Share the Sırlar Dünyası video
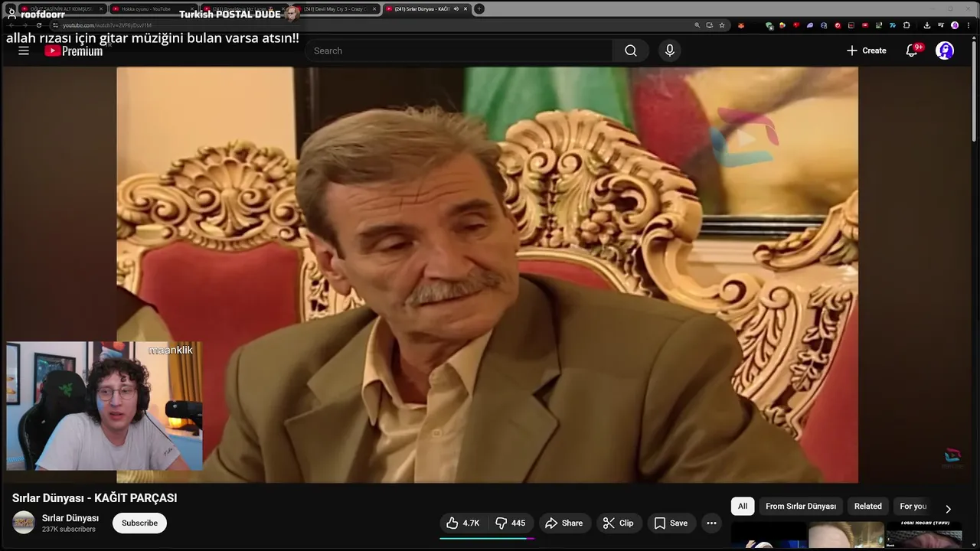This screenshot has width=980, height=551. pyautogui.click(x=563, y=523)
